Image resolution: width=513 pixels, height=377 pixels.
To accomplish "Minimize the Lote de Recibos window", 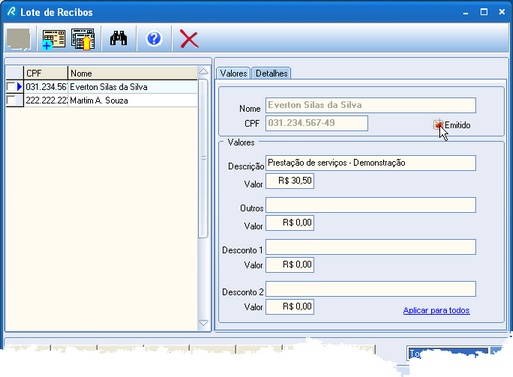I will tap(466, 12).
